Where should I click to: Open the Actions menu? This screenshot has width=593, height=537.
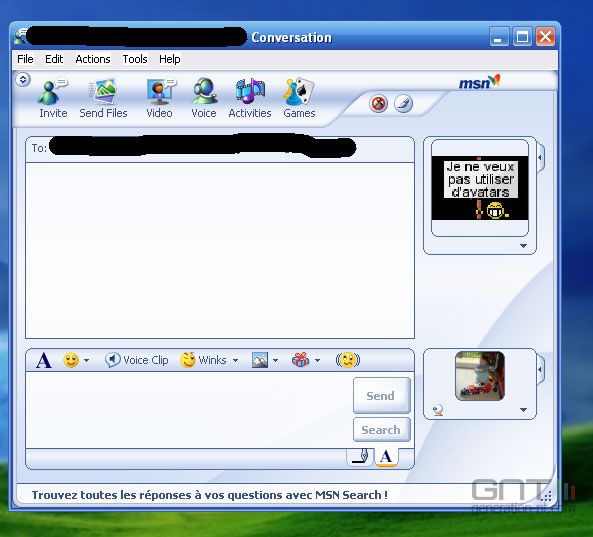pyautogui.click(x=93, y=59)
